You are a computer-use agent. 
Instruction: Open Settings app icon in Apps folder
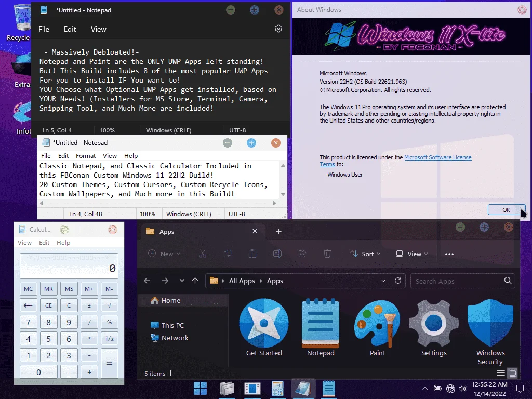pos(434,327)
